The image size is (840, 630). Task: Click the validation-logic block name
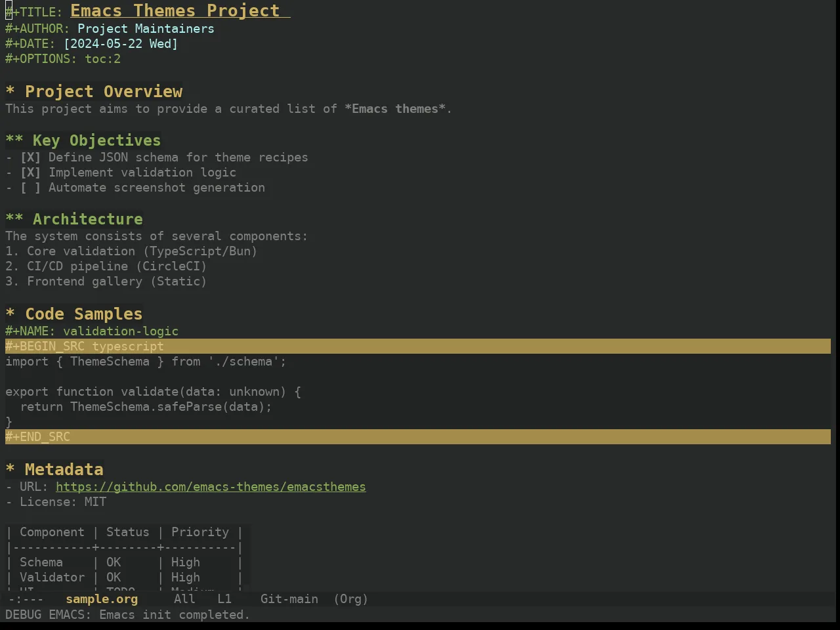coord(121,331)
